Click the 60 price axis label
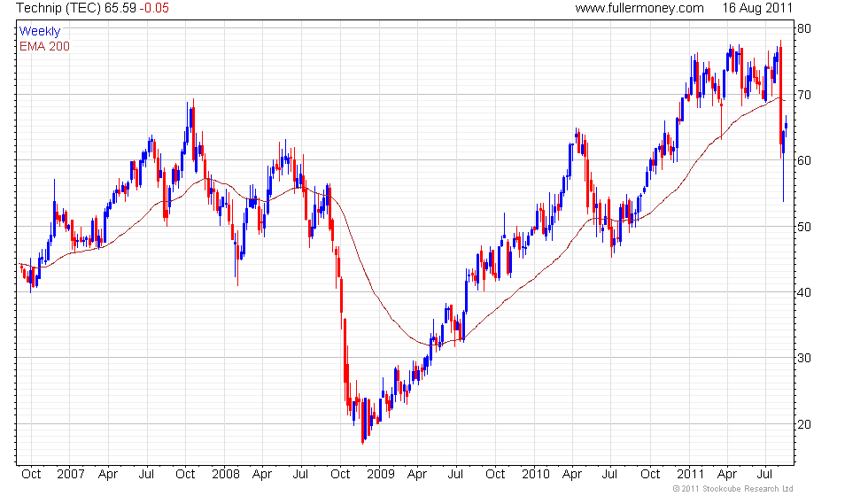 (804, 160)
